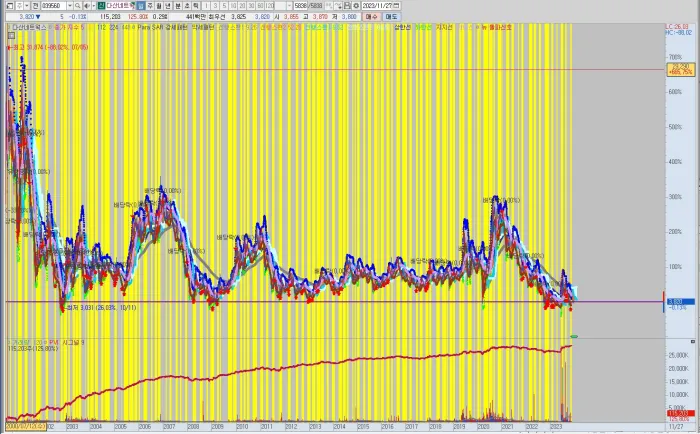The image size is (700, 434).
Task: Click the stock code field 039560
Action: (54, 6)
